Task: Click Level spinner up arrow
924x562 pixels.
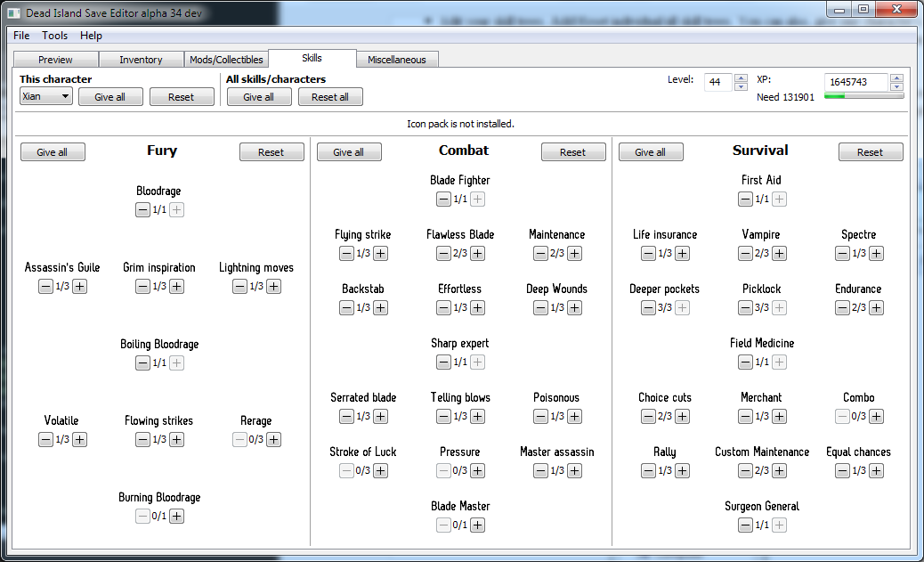Action: point(741,78)
